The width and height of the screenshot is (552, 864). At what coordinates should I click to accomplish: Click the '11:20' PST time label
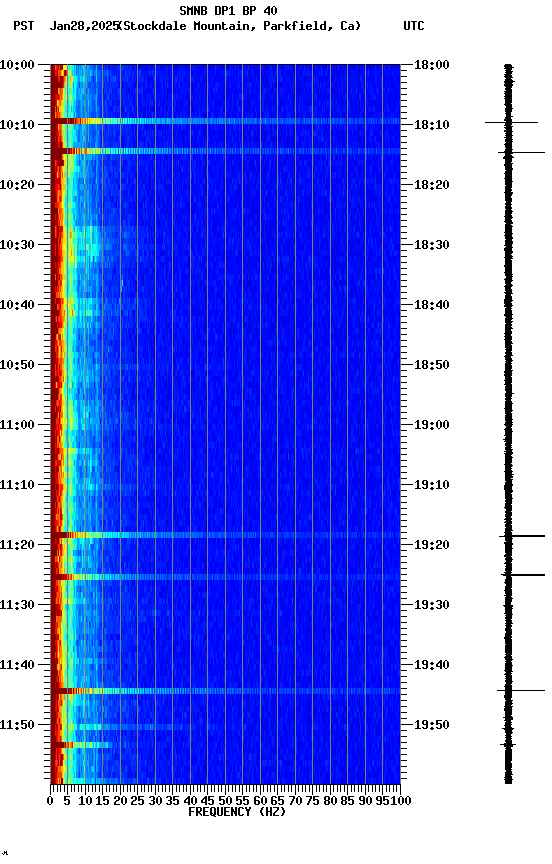click(17, 545)
